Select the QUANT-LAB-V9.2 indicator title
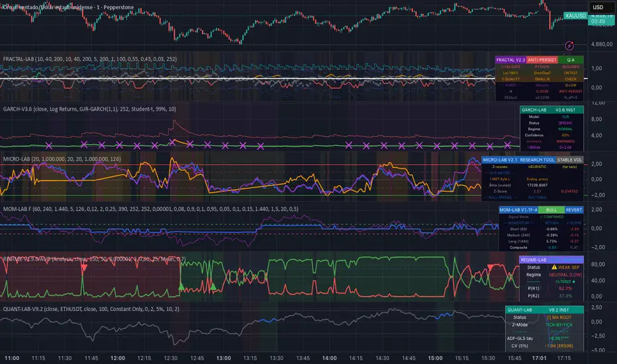617x364 pixels. click(91, 309)
